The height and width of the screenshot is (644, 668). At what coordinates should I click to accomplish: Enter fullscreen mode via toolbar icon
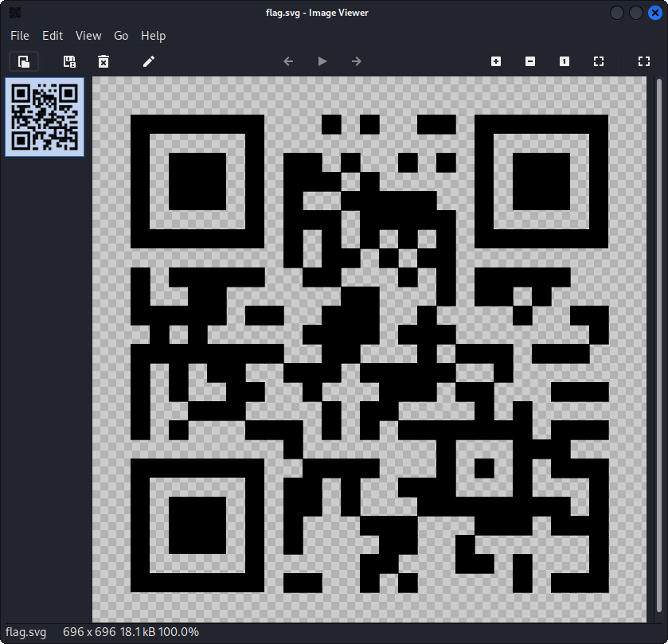coord(643,61)
